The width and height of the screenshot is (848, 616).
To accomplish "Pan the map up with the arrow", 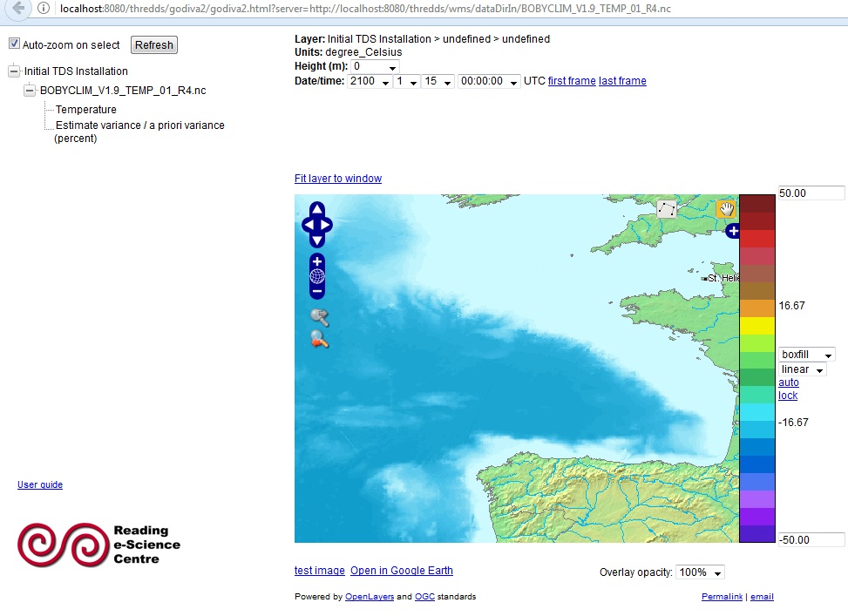I will (x=317, y=210).
